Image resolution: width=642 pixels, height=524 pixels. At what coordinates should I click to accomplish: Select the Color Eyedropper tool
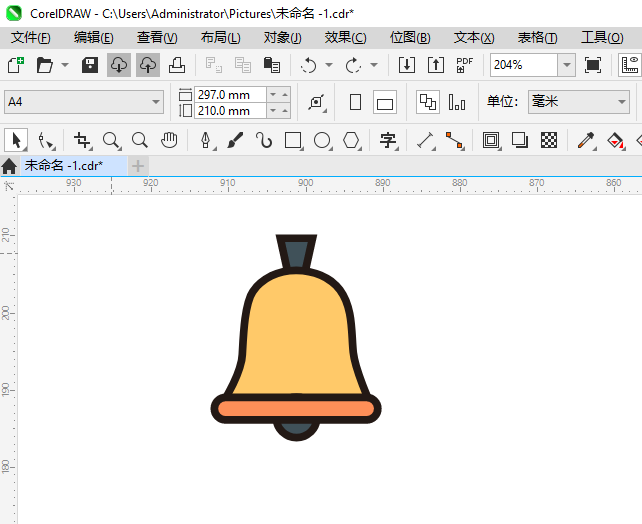point(586,140)
